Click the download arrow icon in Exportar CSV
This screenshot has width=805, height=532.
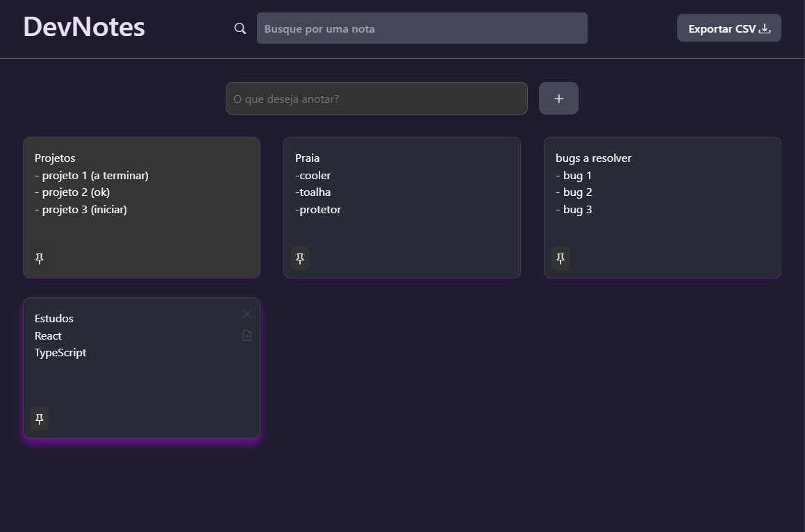765,28
